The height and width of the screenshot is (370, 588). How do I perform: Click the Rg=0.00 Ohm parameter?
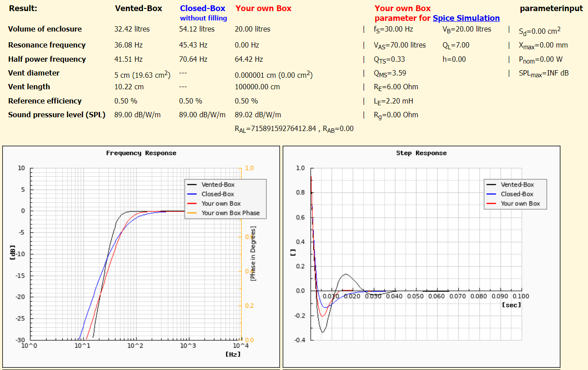[x=396, y=115]
